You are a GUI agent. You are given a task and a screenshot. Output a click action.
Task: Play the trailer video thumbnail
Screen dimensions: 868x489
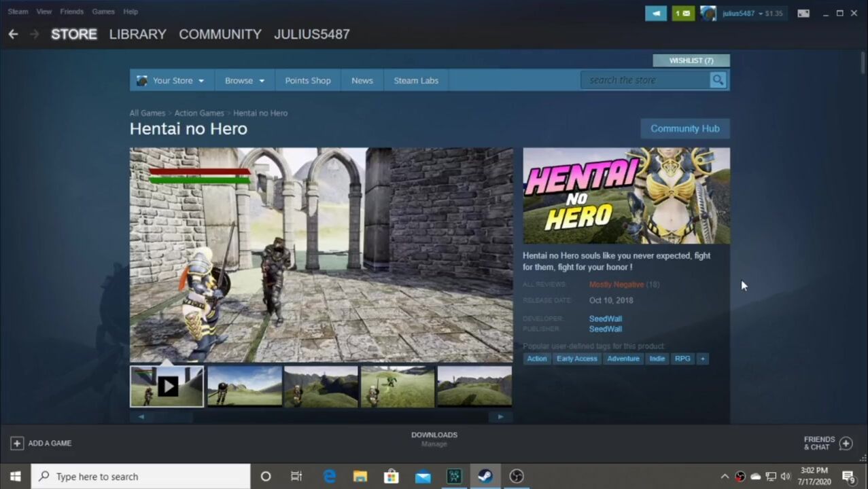click(167, 386)
